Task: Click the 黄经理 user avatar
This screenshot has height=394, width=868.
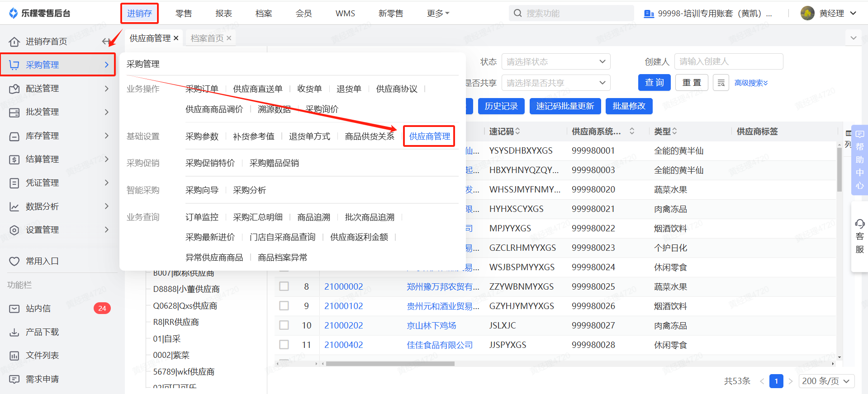Action: (x=807, y=13)
